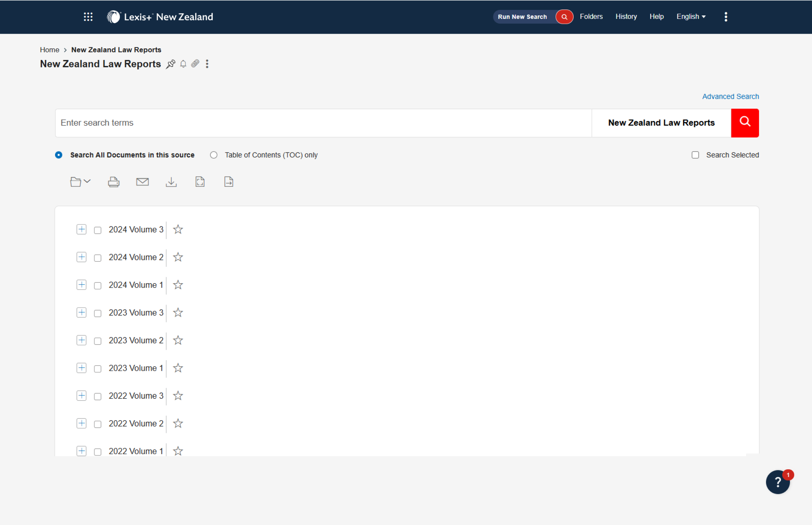Create an alert with the bell icon
Screen dimensions: 812x525
coord(183,64)
